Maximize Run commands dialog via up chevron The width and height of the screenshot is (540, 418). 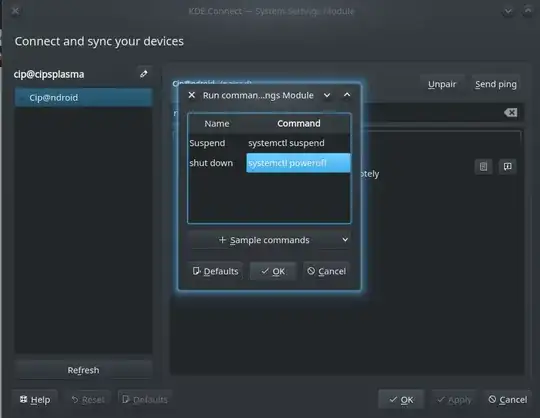(x=347, y=95)
